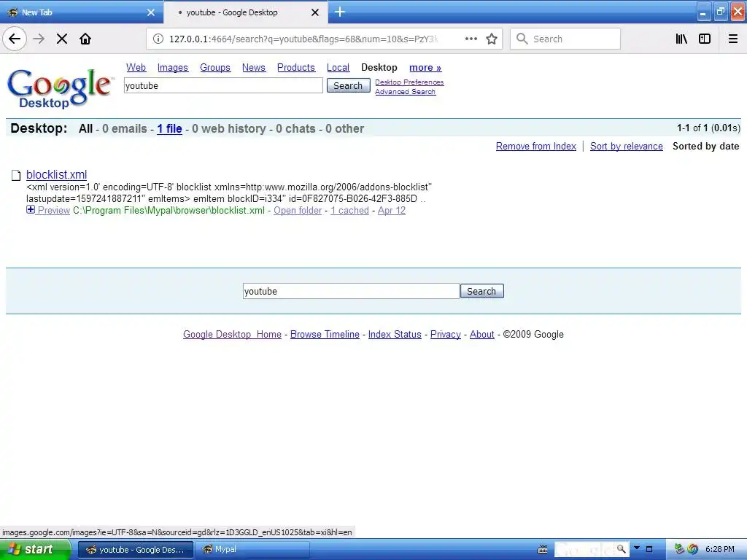
Task: Open the 1 cached link
Action: point(349,211)
